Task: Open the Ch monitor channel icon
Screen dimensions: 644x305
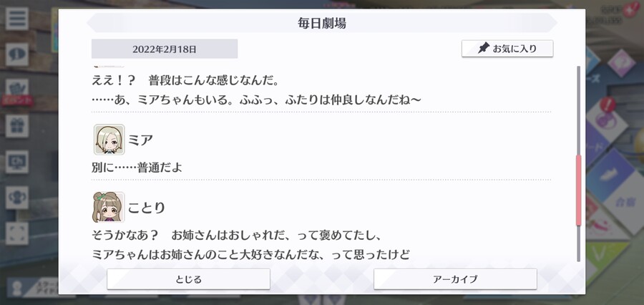Action: [x=17, y=162]
